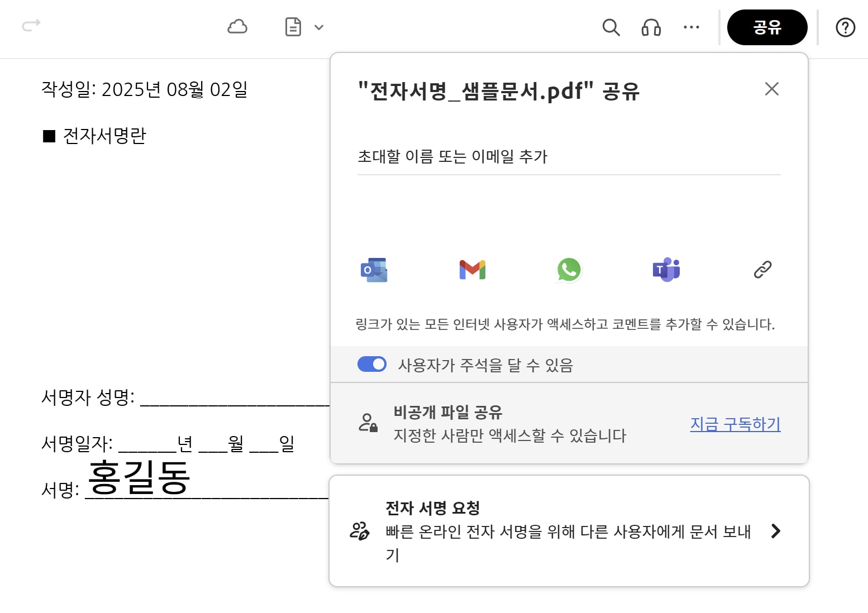Click the copy link chain icon
868x613 pixels.
pyautogui.click(x=762, y=270)
